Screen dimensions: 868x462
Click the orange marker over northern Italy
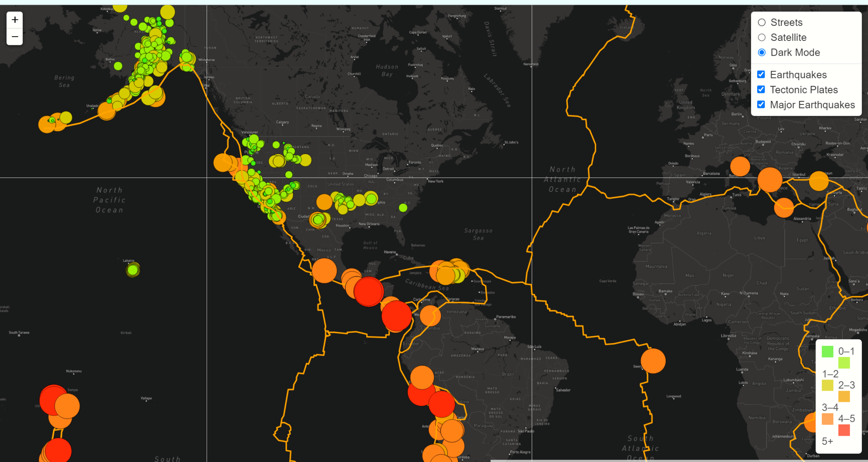(740, 166)
